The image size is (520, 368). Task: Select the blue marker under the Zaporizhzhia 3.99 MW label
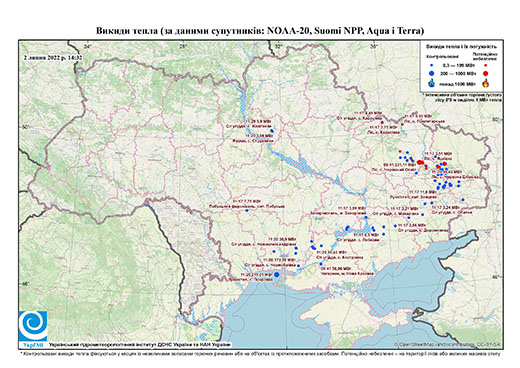[x=366, y=217]
